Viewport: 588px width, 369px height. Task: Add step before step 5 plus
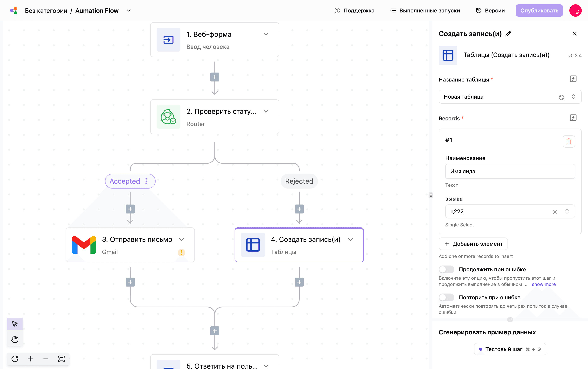[x=215, y=331]
